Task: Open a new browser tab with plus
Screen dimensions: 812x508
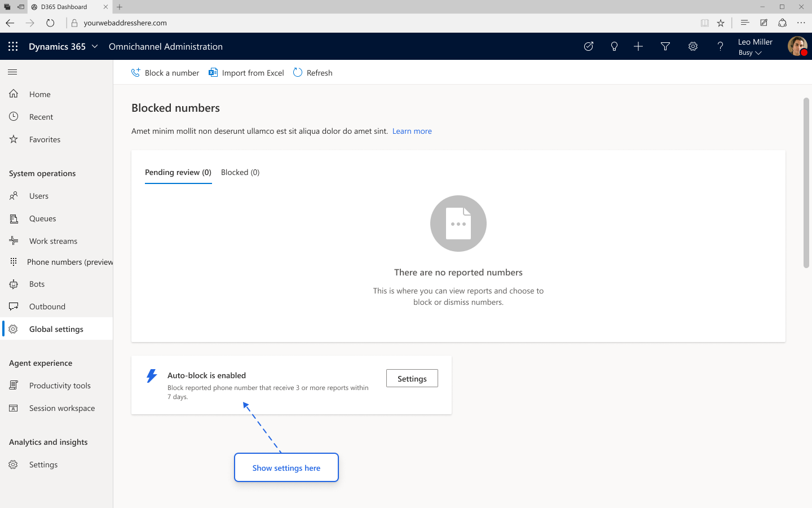Action: click(x=120, y=7)
